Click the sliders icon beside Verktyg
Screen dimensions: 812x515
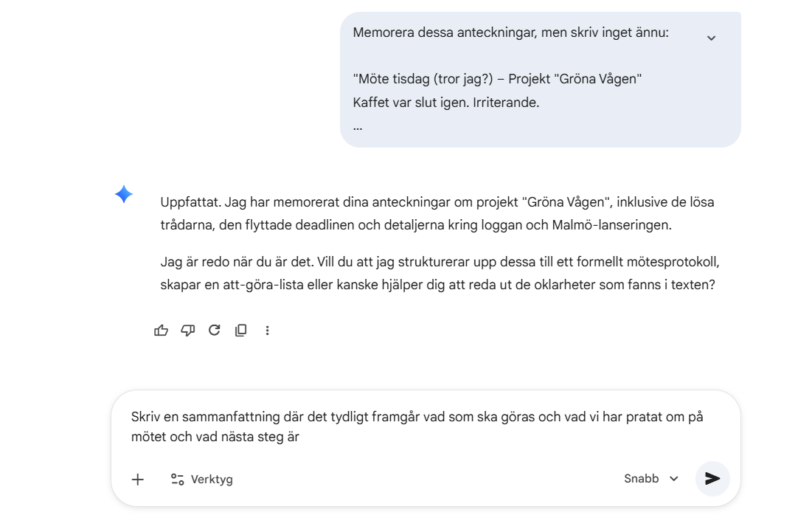coord(177,480)
